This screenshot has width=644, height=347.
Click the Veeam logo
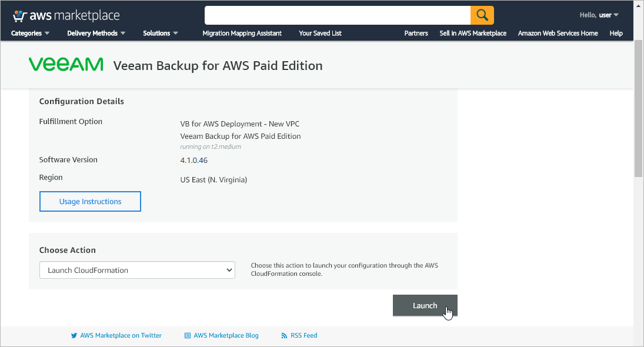click(x=66, y=65)
